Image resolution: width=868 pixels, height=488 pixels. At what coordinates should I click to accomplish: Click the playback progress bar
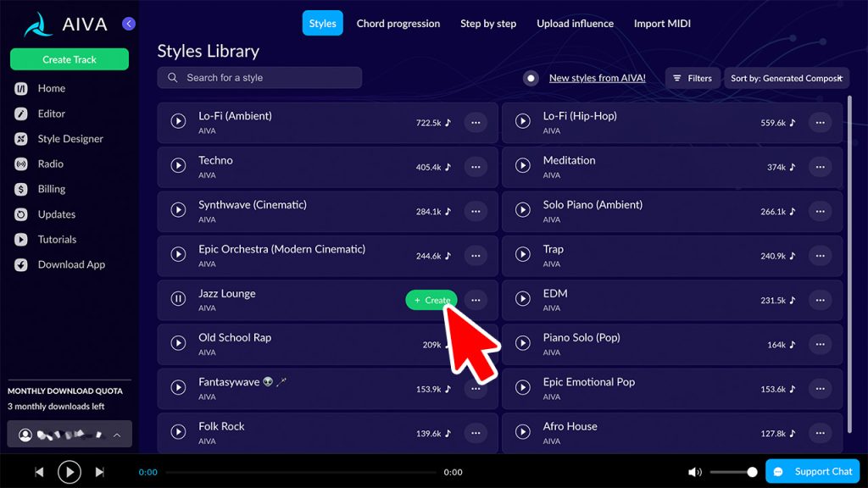pos(301,473)
